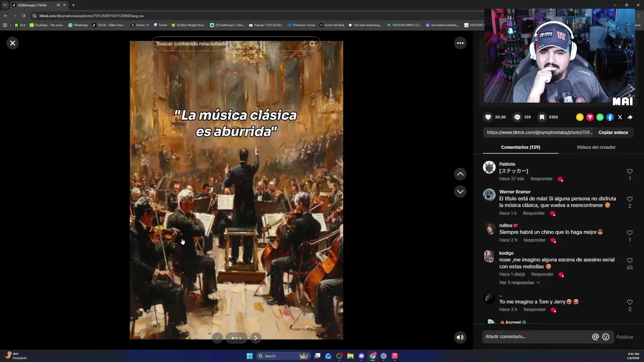Share the post to WhatsApp
The height and width of the screenshot is (362, 644).
click(x=600, y=117)
